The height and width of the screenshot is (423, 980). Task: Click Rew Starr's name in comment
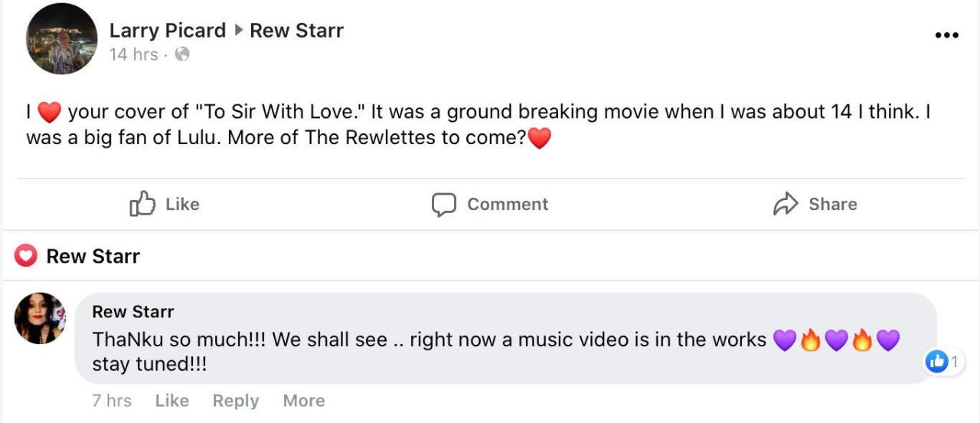point(133,312)
